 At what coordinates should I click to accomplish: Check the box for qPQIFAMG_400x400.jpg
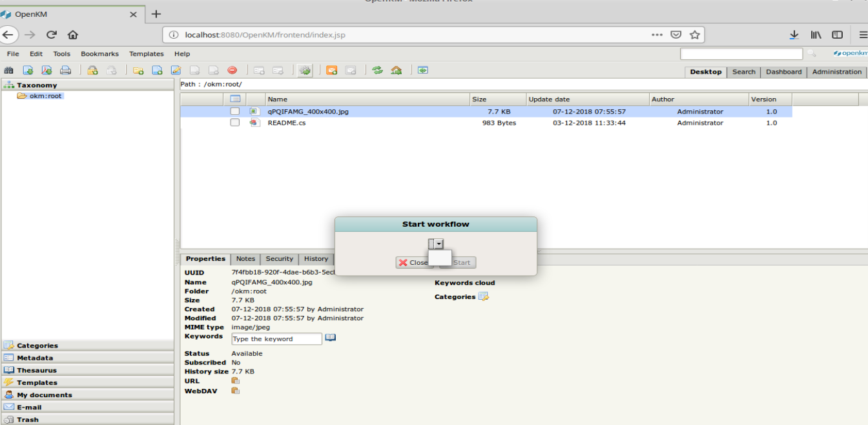pyautogui.click(x=235, y=112)
